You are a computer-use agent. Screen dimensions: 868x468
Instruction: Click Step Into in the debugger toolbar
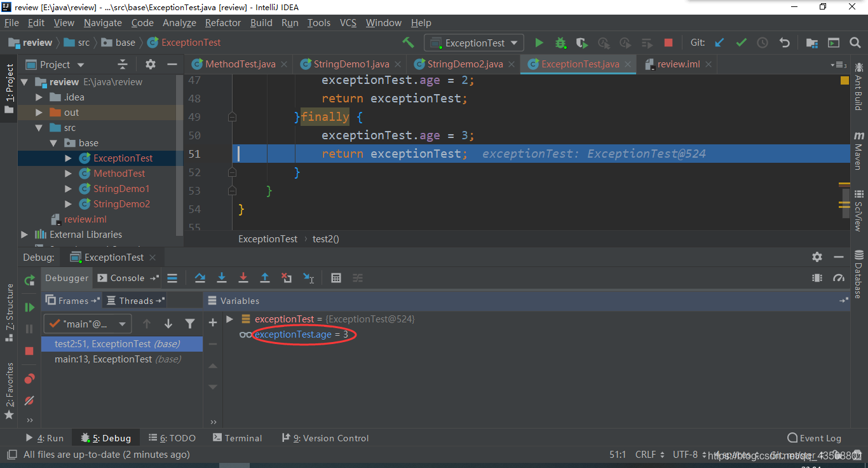[x=222, y=278]
